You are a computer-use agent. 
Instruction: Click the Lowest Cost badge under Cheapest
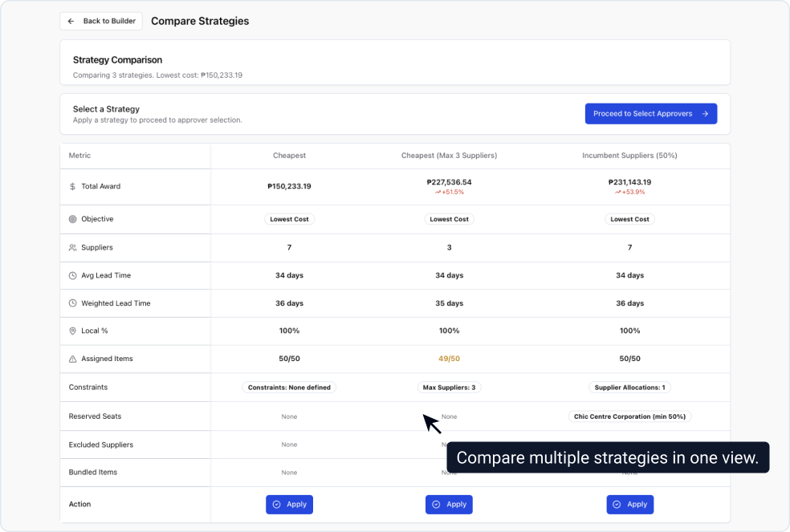coord(289,218)
